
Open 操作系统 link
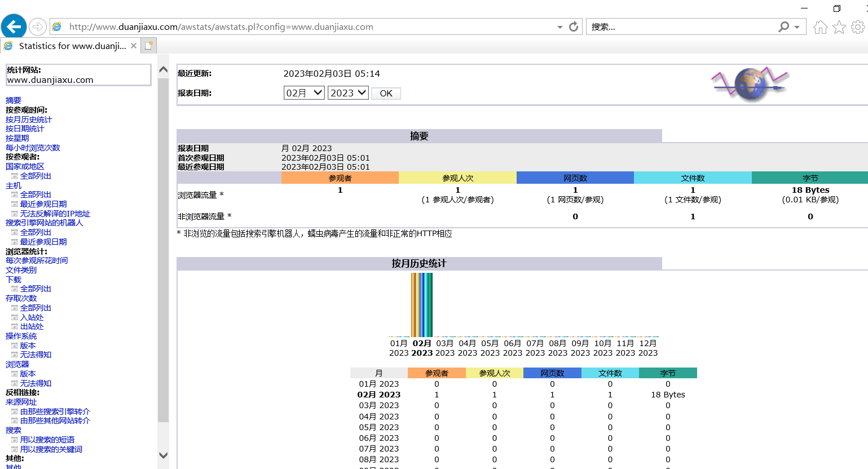21,336
